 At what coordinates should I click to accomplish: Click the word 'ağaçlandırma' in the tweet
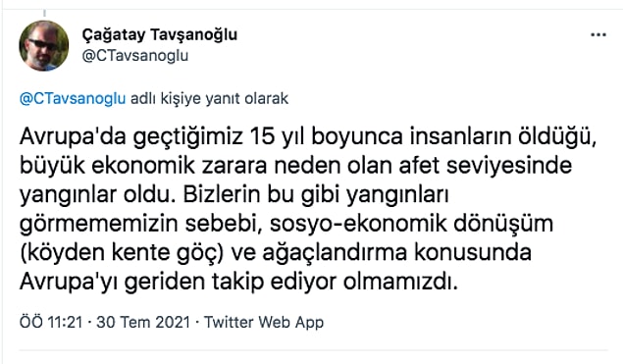pos(335,253)
